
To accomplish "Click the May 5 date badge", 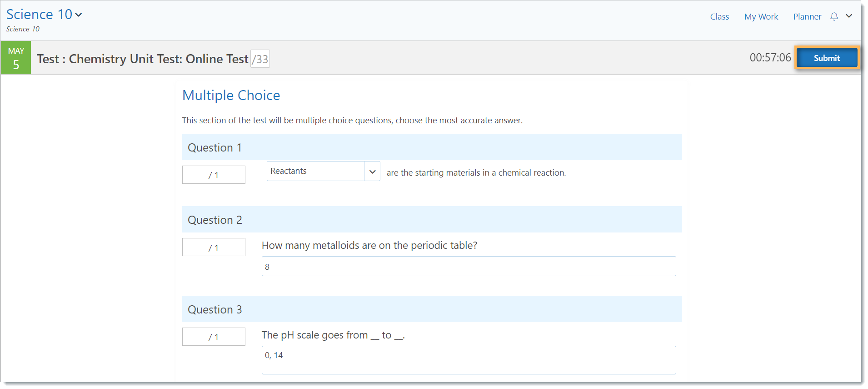I will click(x=16, y=57).
